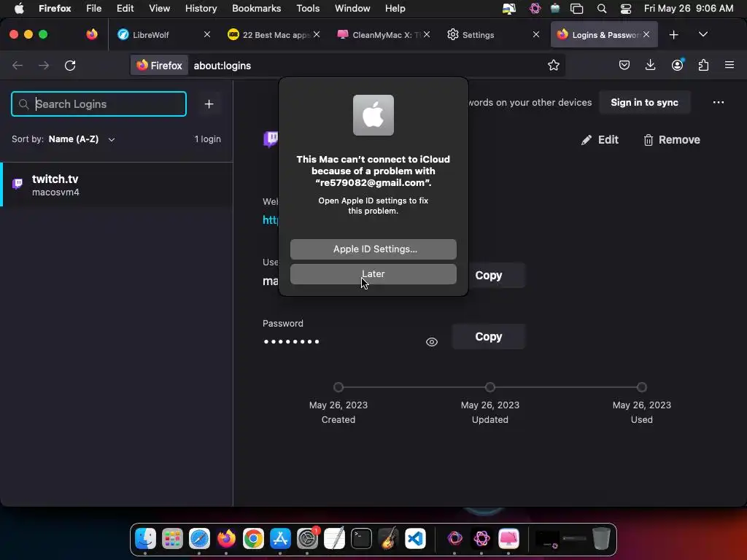Open the Help menu
Viewport: 747px width, 560px height.
pyautogui.click(x=395, y=9)
